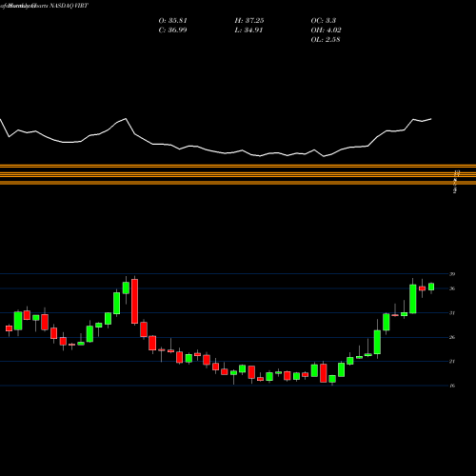
Task: Select the open value "O: 35.81"
Action: point(173,21)
